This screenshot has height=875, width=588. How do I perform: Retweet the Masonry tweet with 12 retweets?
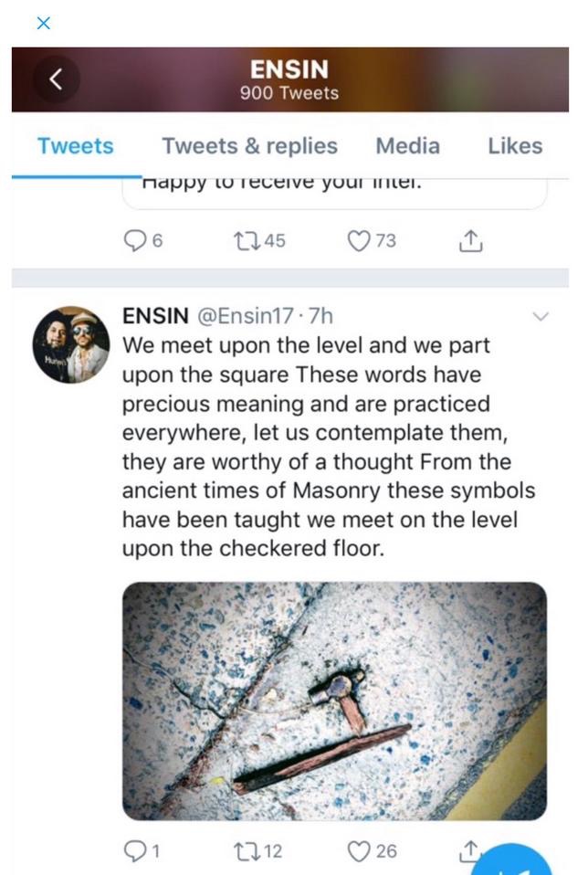pyautogui.click(x=247, y=850)
